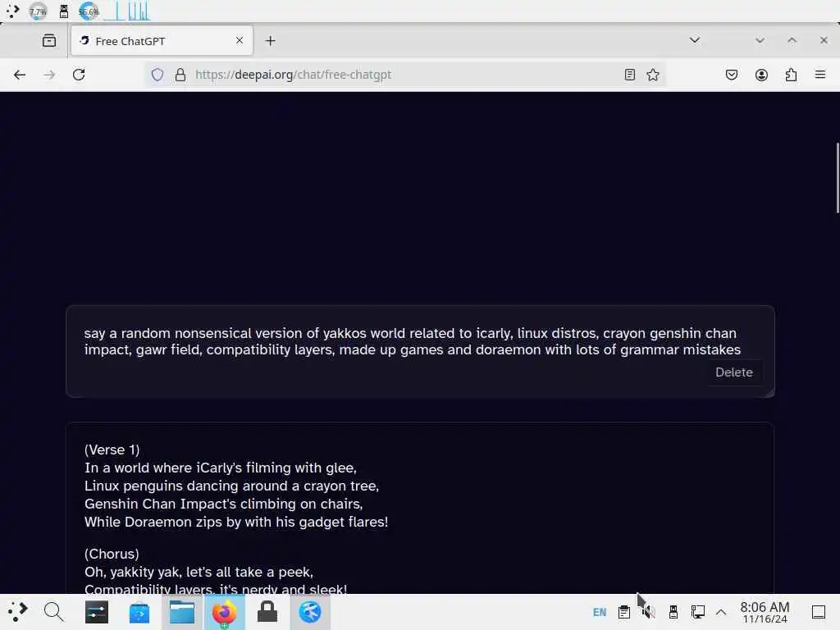Open Firefox View recent browsing icon

[x=49, y=41]
